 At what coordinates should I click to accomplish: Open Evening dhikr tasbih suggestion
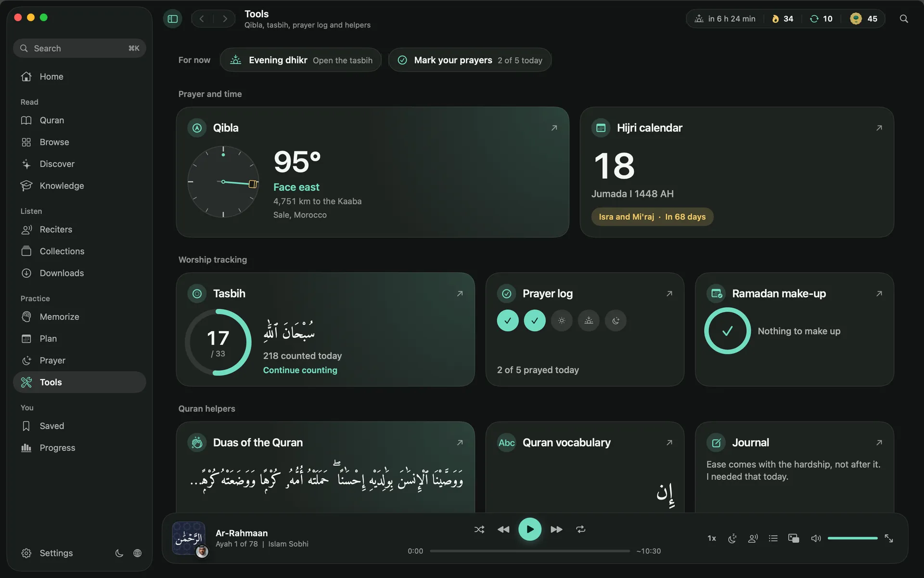coord(301,60)
